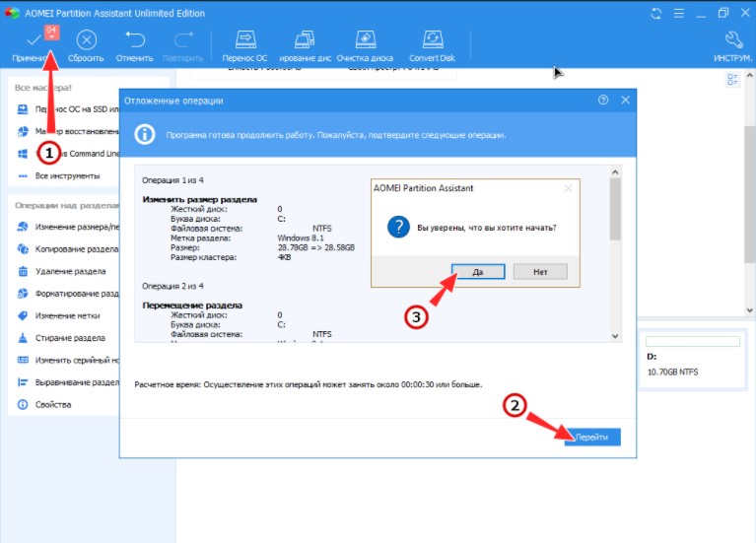Close the AOMEI Partition Assistant confirmation box
The width and height of the screenshot is (756, 543).
[x=568, y=188]
